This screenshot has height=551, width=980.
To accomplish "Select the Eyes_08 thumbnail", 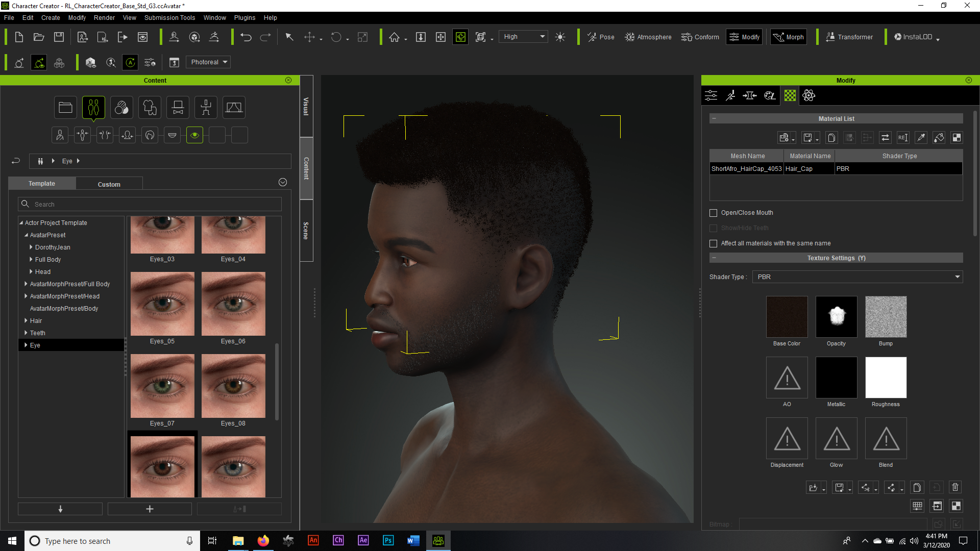I will [x=233, y=386].
